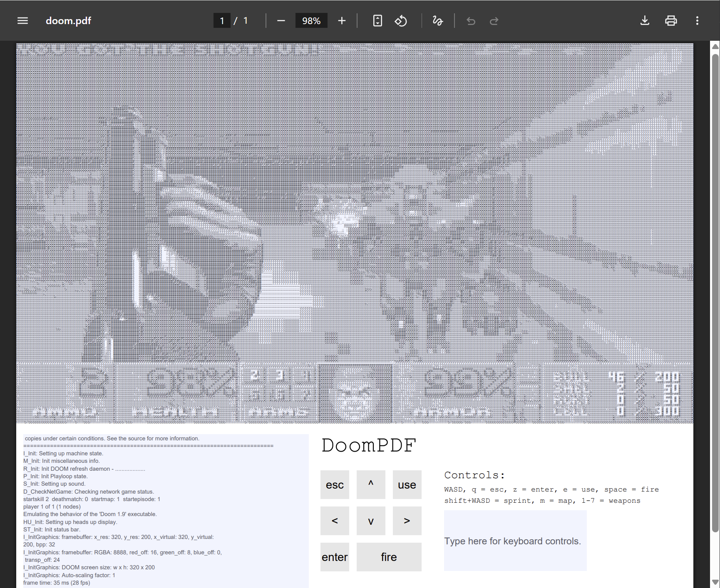Screen dimensions: 720x588
Task: Click the use button
Action: point(407,484)
